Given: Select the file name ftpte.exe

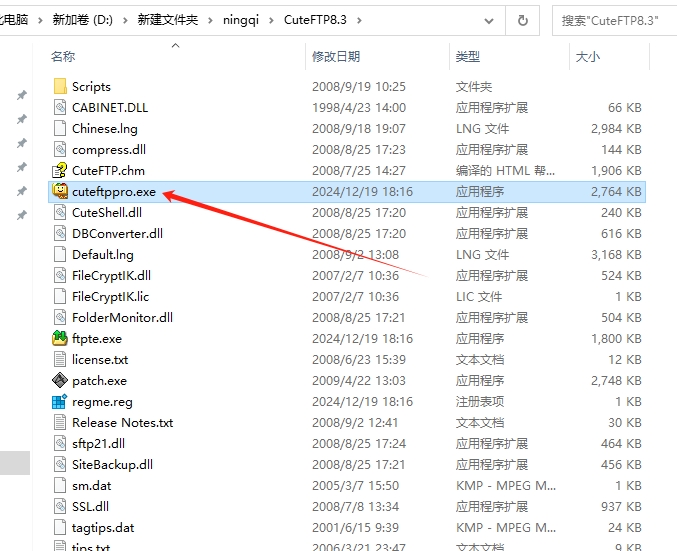Looking at the screenshot, I should [x=97, y=339].
